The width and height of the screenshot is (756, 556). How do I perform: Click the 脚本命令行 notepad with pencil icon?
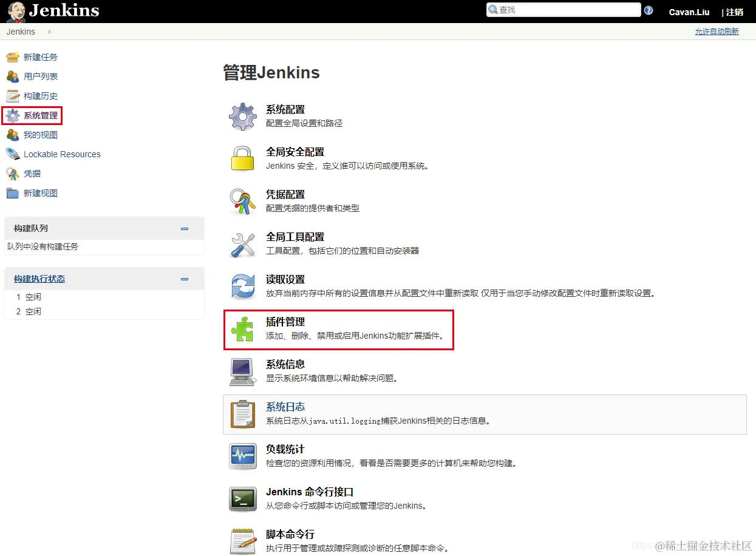(x=243, y=541)
